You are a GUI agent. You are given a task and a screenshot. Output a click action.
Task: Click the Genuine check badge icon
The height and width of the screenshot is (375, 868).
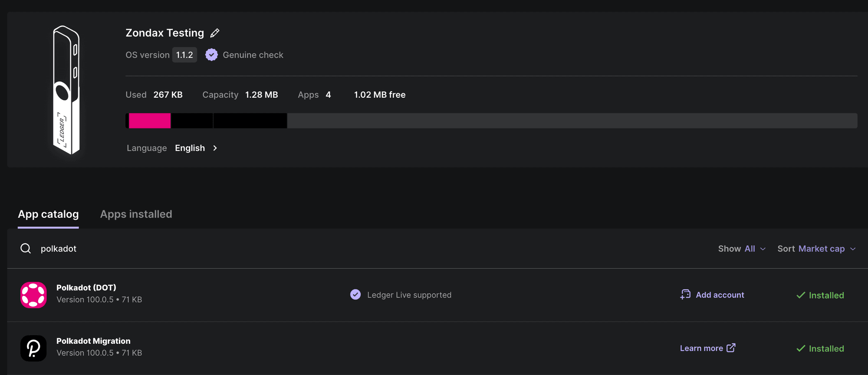[x=211, y=55]
